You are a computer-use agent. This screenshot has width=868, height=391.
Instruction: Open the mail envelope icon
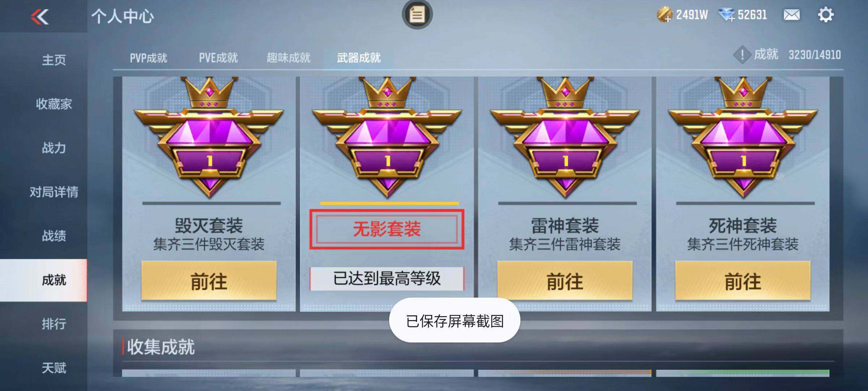[792, 15]
